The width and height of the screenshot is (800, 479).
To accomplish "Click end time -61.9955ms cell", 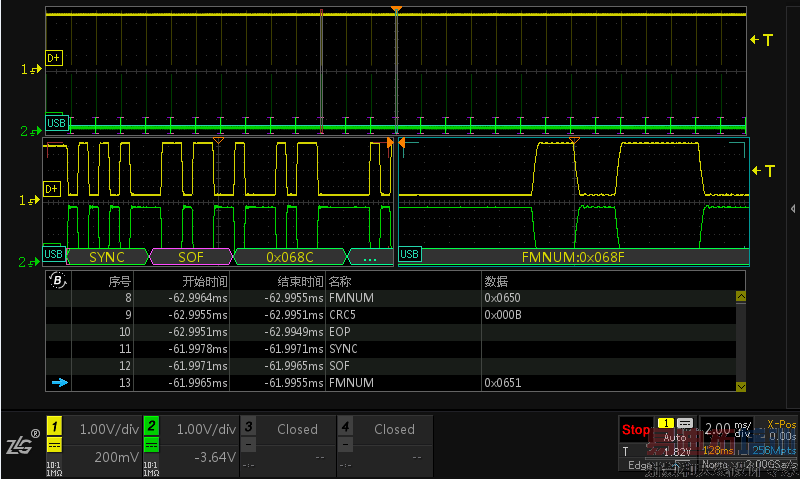I will (294, 383).
